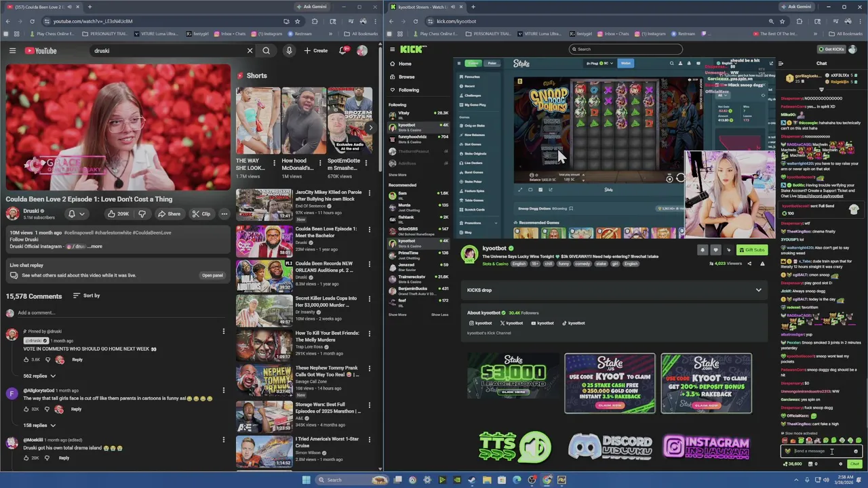Click the Get KICKs button
The image size is (868, 488).
831,49
